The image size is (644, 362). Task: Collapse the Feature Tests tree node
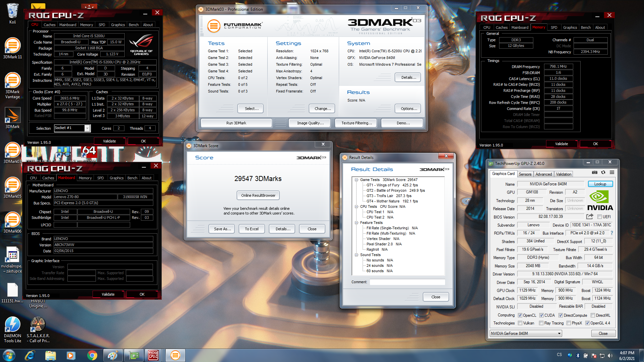(x=356, y=223)
